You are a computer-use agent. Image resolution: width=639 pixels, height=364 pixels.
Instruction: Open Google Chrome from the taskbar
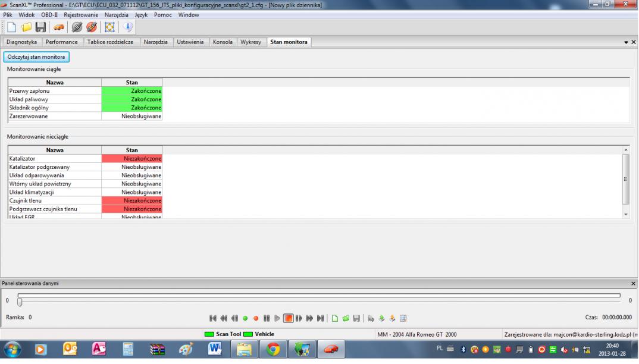pyautogui.click(x=273, y=349)
